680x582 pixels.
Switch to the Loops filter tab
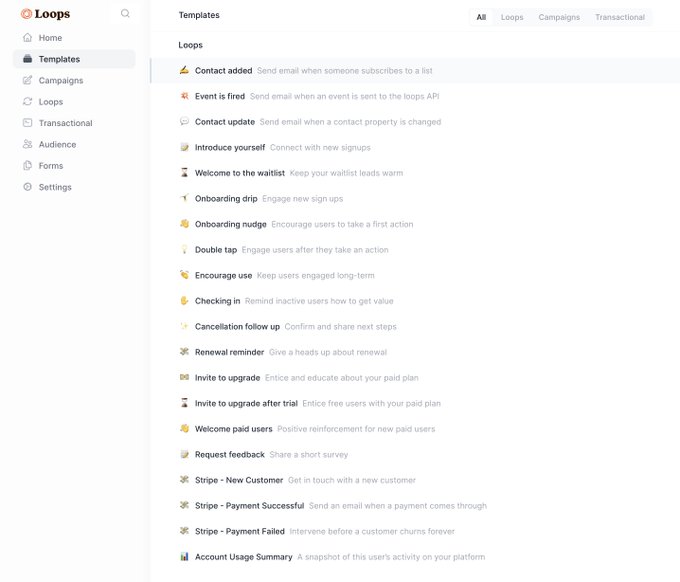coord(512,17)
